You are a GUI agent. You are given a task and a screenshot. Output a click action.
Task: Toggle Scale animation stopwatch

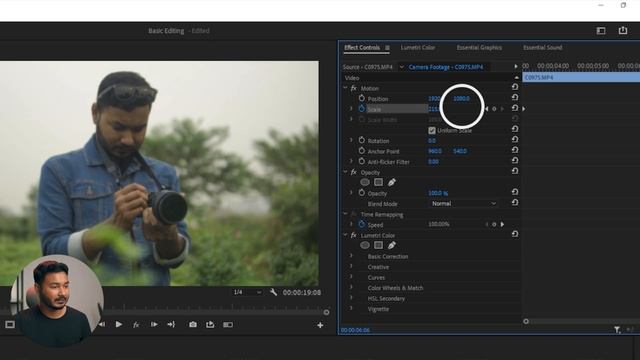pyautogui.click(x=362, y=109)
